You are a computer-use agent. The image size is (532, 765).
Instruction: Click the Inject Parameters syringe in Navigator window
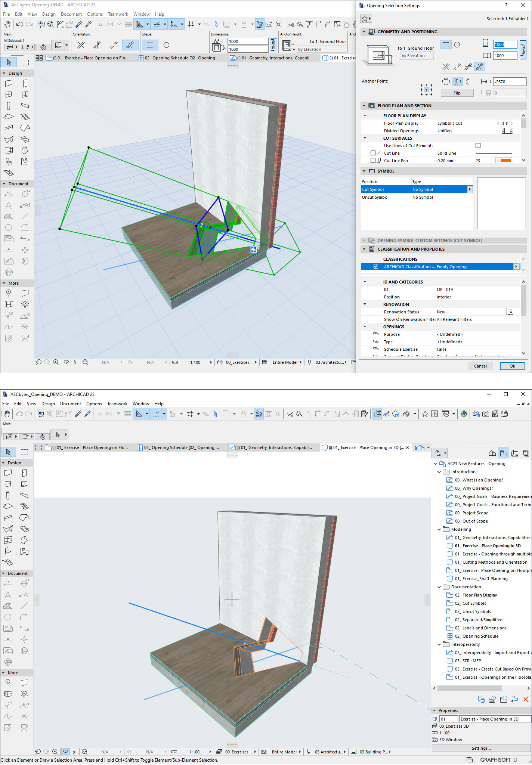click(88, 414)
